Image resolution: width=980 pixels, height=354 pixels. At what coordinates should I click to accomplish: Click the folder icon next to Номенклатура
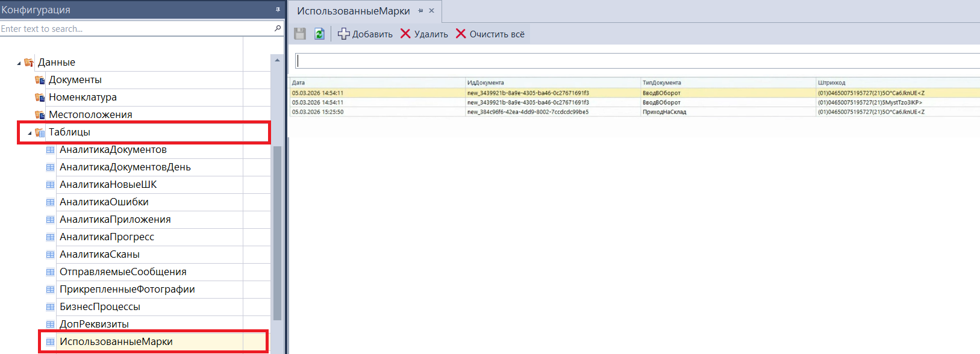click(x=40, y=98)
